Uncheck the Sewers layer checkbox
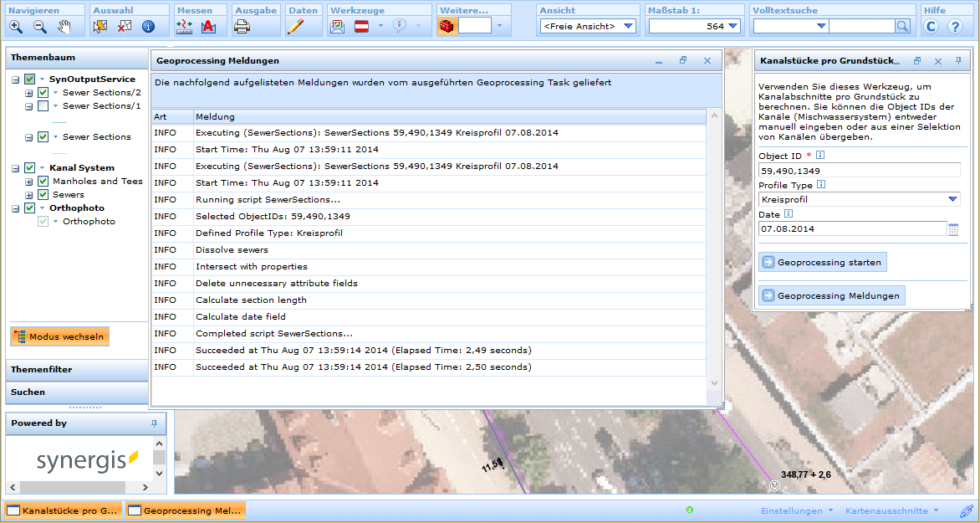Screen dimensions: 980x523 [x=42, y=194]
